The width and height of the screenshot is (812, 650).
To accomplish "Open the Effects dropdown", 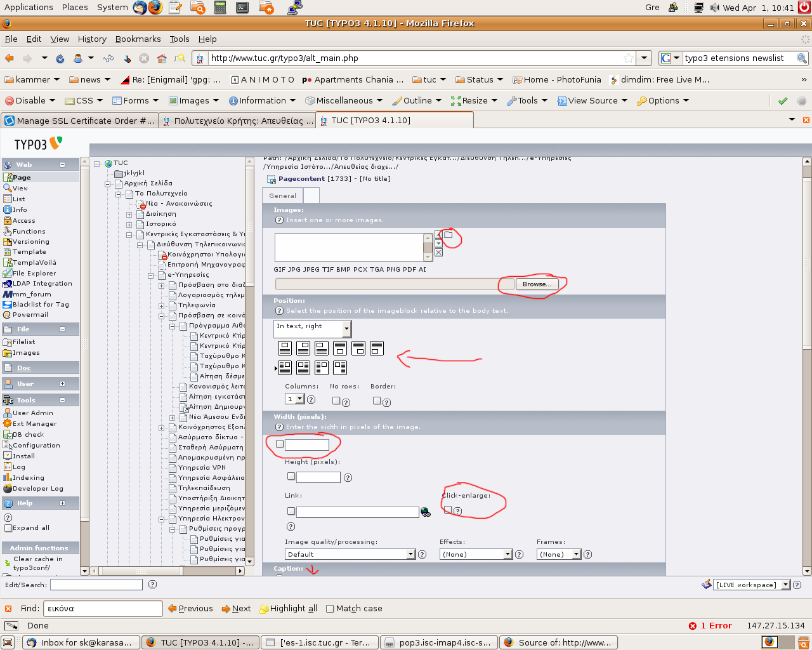I will [476, 554].
